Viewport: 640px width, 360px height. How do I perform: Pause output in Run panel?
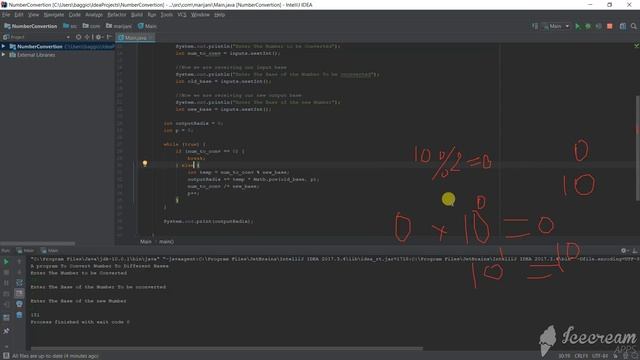click(6, 283)
